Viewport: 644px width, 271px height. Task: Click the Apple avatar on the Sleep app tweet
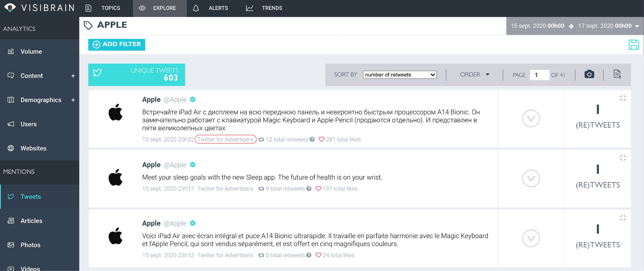pyautogui.click(x=115, y=177)
